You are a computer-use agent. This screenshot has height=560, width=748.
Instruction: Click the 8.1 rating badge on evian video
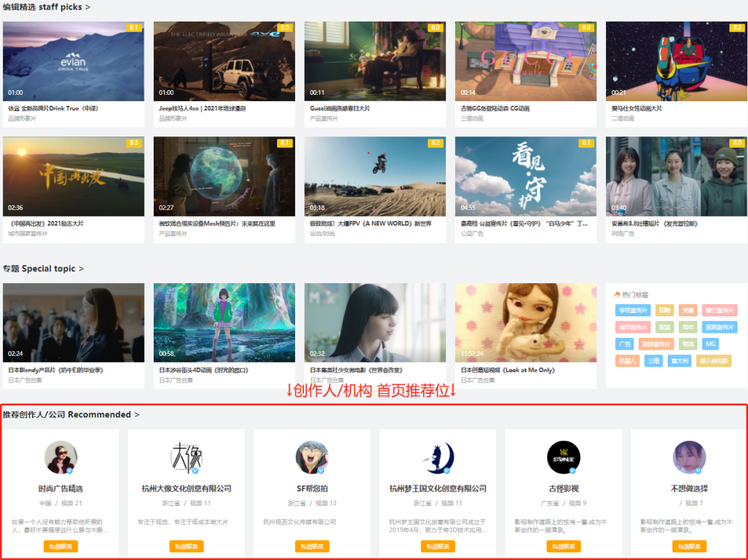[x=135, y=28]
